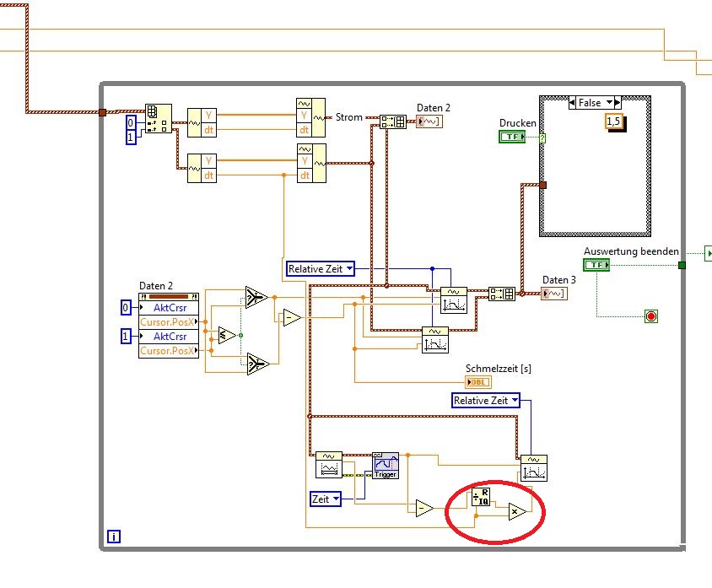Image resolution: width=712 pixels, height=588 pixels.
Task: Select the 1,5 numeric constant
Action: 613,121
